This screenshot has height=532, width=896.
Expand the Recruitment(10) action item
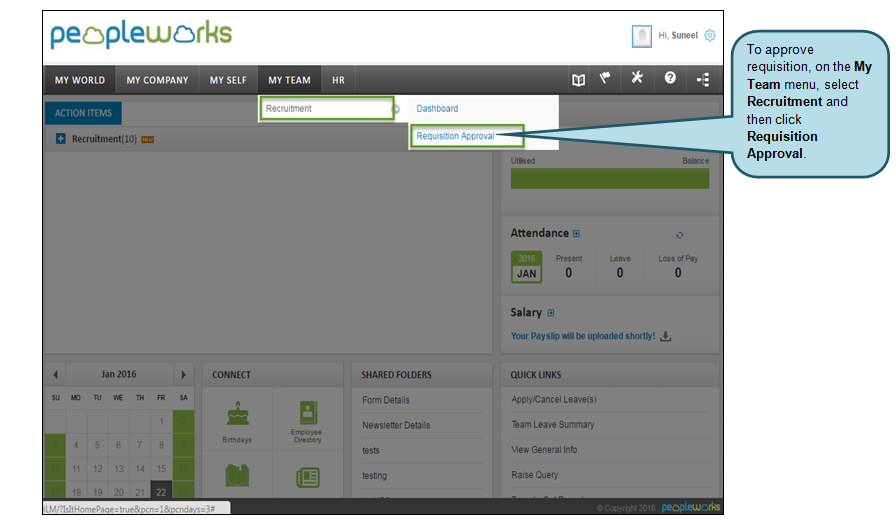coord(61,139)
